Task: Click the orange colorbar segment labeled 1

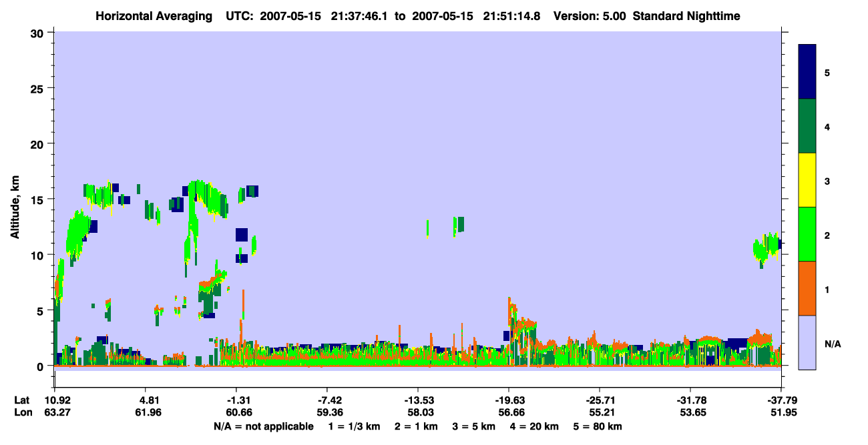Action: point(808,288)
